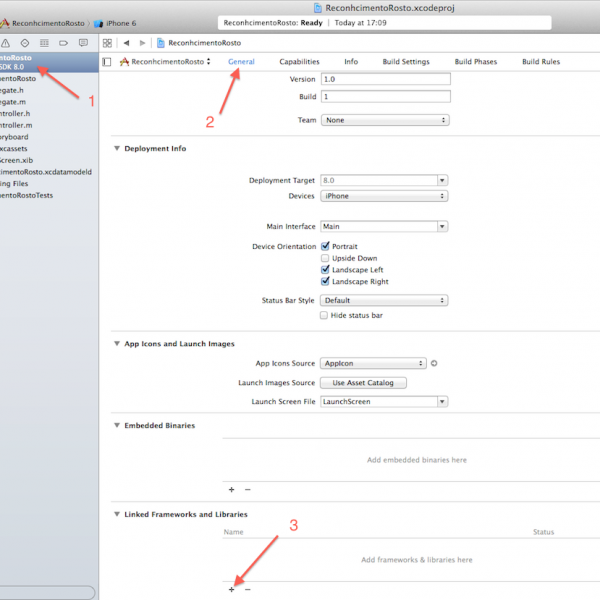Open the ReconhcimentoRosto target selector
Image resolution: width=600 pixels, height=600 pixels.
[165, 62]
